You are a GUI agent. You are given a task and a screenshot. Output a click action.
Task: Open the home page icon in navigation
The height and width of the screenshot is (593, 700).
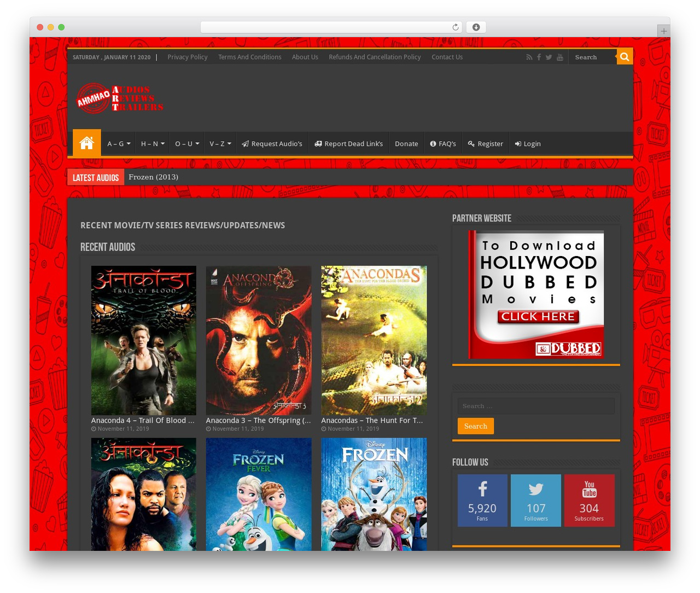tap(86, 143)
